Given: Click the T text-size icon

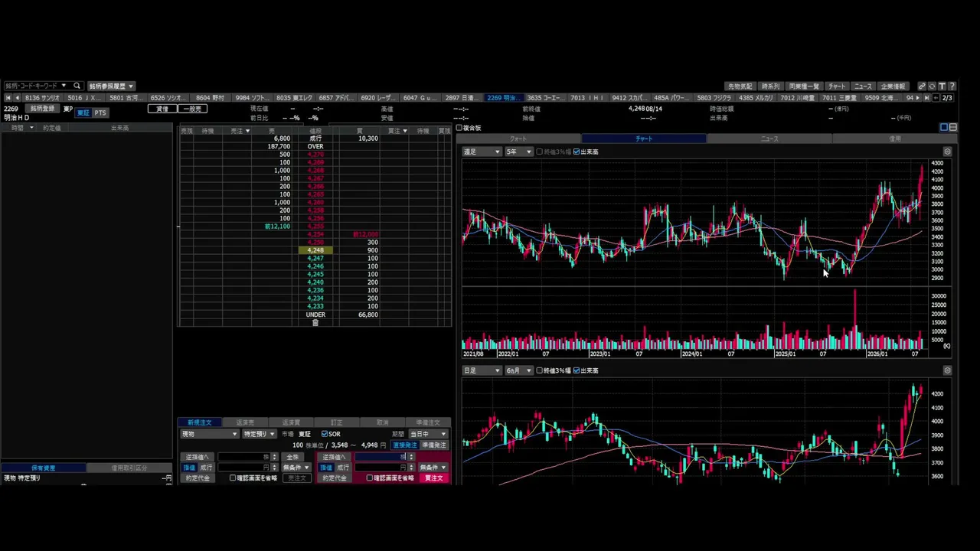Looking at the screenshot, I should coord(942,86).
